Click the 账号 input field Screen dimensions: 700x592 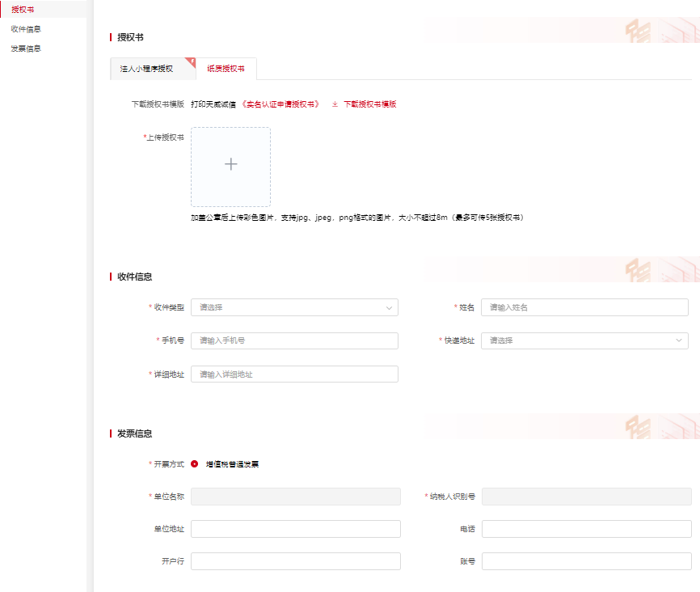tap(586, 561)
